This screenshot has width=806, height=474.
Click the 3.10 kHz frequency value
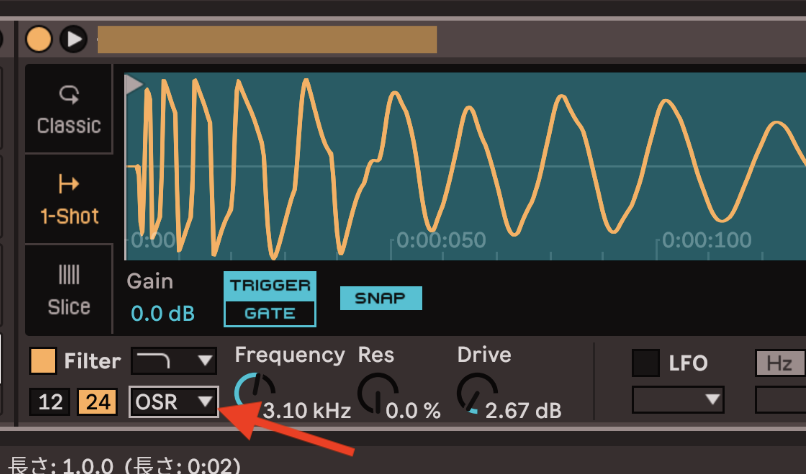pos(307,410)
